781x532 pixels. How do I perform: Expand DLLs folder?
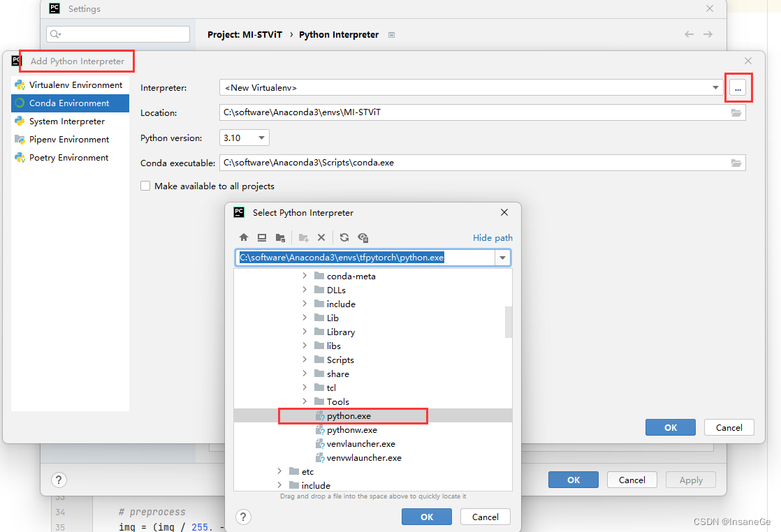click(x=305, y=290)
